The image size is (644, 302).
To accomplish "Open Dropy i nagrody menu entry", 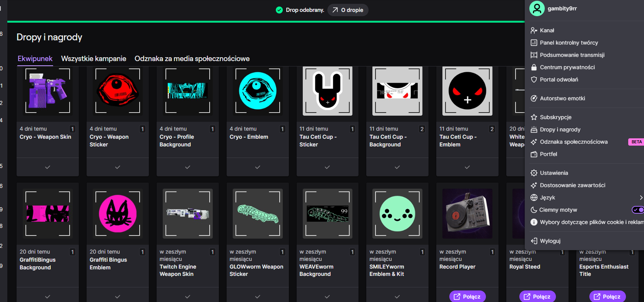I will (x=560, y=129).
